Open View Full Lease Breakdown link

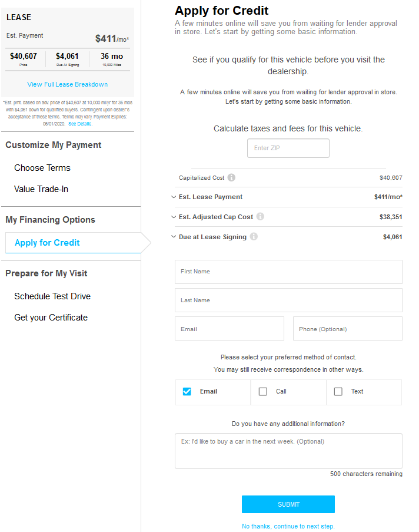(x=68, y=84)
